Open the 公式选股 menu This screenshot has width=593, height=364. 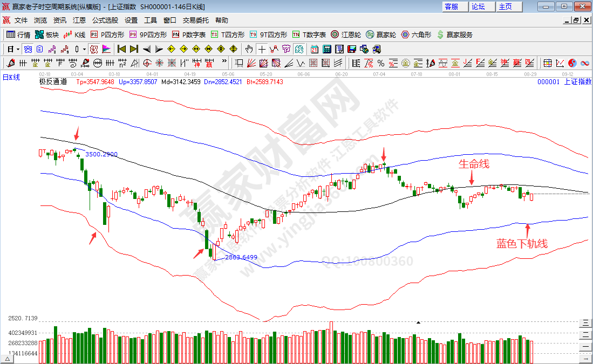pos(105,20)
